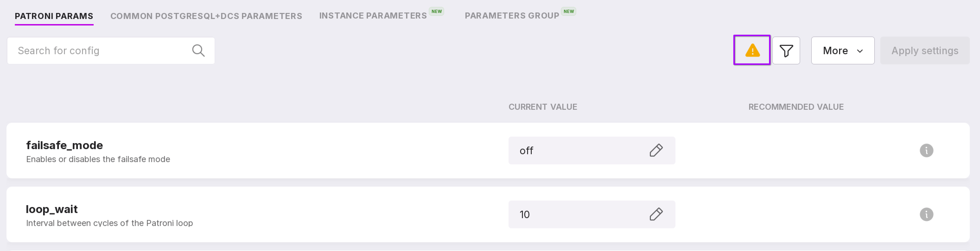Open Common PostgreSQL+DCS Parameters tab
980x251 pixels.
coord(206,16)
